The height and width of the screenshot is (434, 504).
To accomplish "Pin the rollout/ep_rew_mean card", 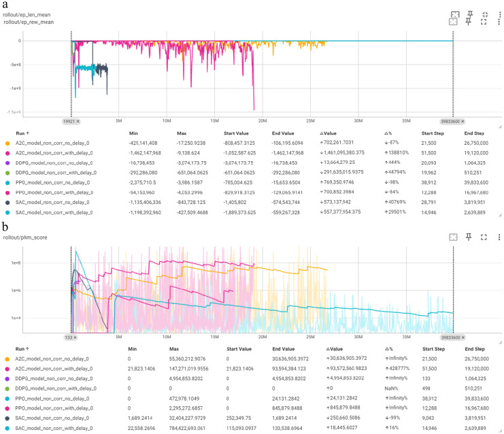I will coord(468,22).
